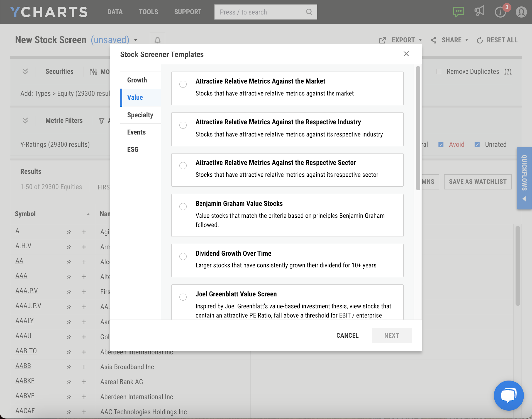Click the results table scrollbar
Image resolution: width=532 pixels, height=419 pixels.
coord(518,266)
